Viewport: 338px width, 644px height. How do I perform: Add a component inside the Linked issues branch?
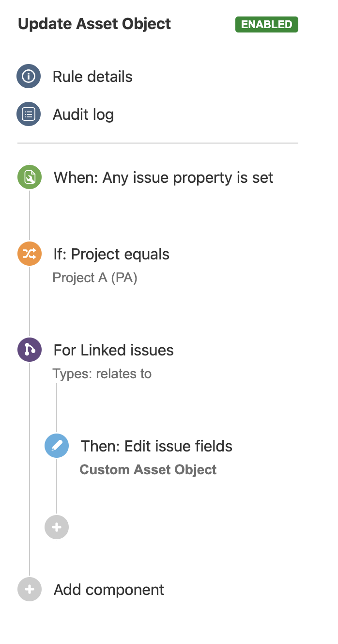click(57, 527)
